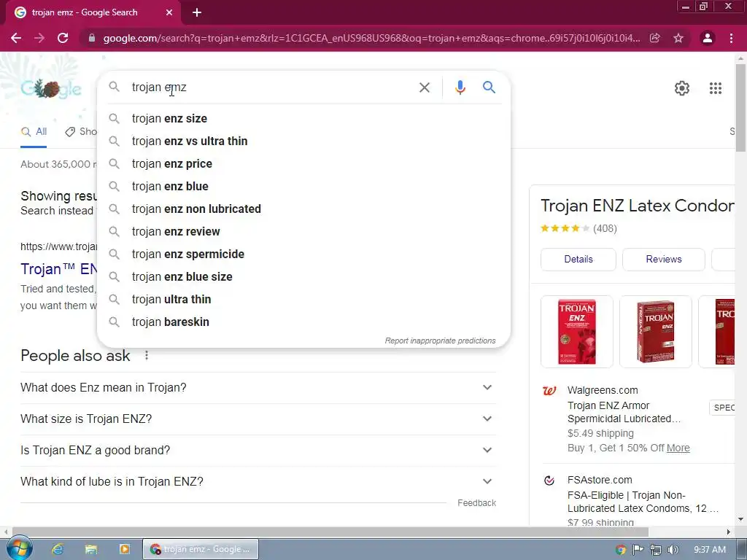The image size is (747, 560).
Task: Click the browser forward arrow
Action: [x=39, y=38]
